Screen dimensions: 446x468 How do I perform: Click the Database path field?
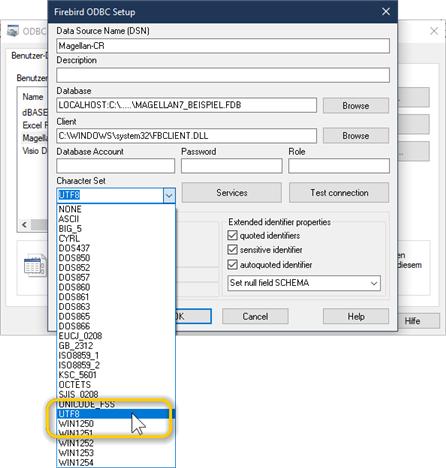pyautogui.click(x=187, y=105)
